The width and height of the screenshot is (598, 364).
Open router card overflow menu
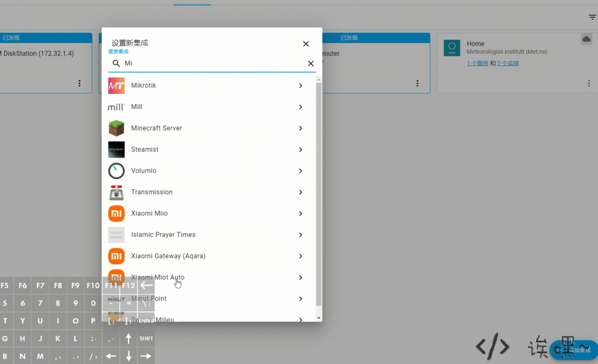pos(417,83)
